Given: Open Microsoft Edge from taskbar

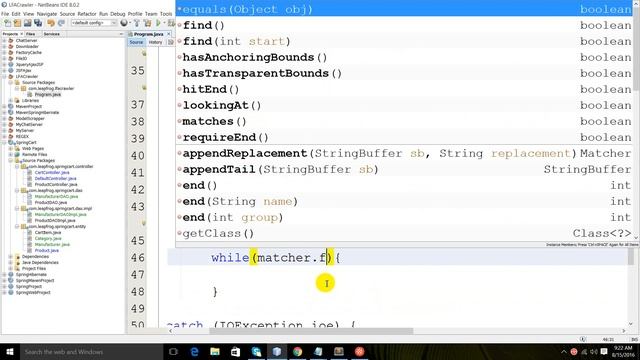Looking at the screenshot, I should tap(194, 351).
